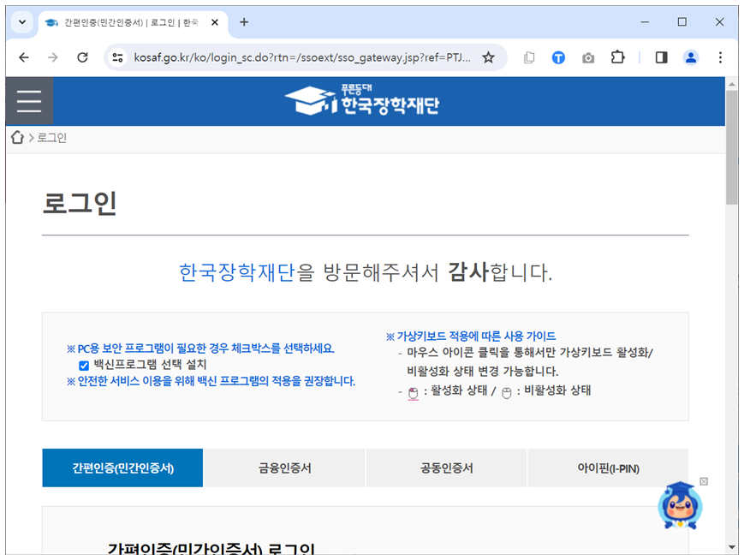Click the 간편인증(민간인증서) 로그인 section heading
Image resolution: width=744 pixels, height=560 pixels.
211,549
